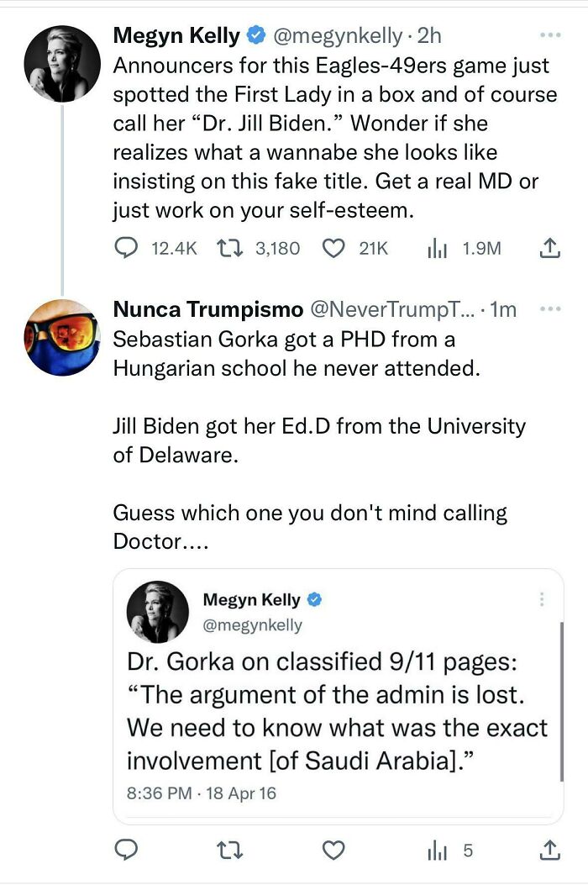The image size is (588, 885).
Task: Open Megyn Kelly's avatar in quoted tweet
Action: click(x=158, y=612)
